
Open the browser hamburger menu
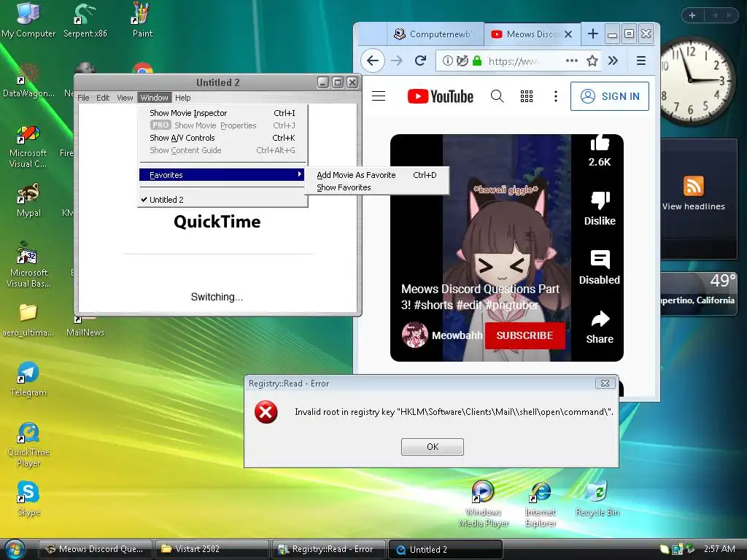(x=641, y=61)
